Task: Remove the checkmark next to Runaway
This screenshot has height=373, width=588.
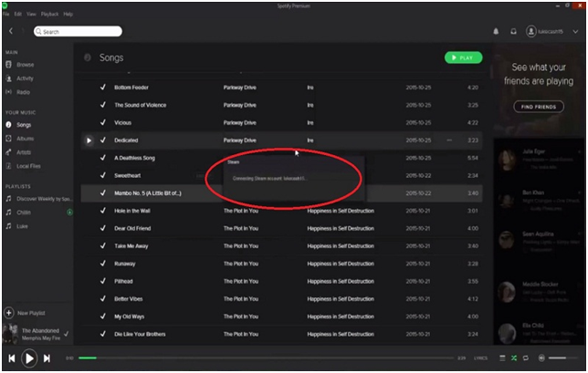Action: pos(103,263)
